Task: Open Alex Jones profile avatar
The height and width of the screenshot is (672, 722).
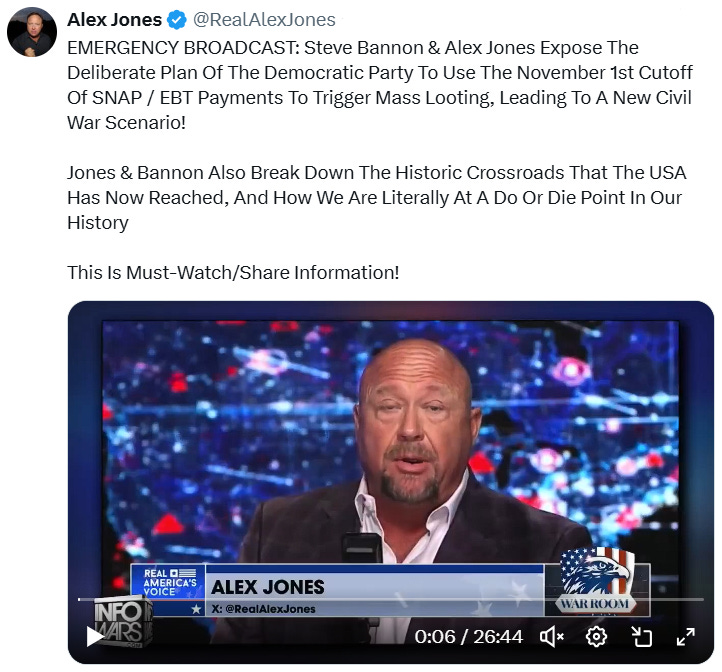Action: tap(32, 32)
